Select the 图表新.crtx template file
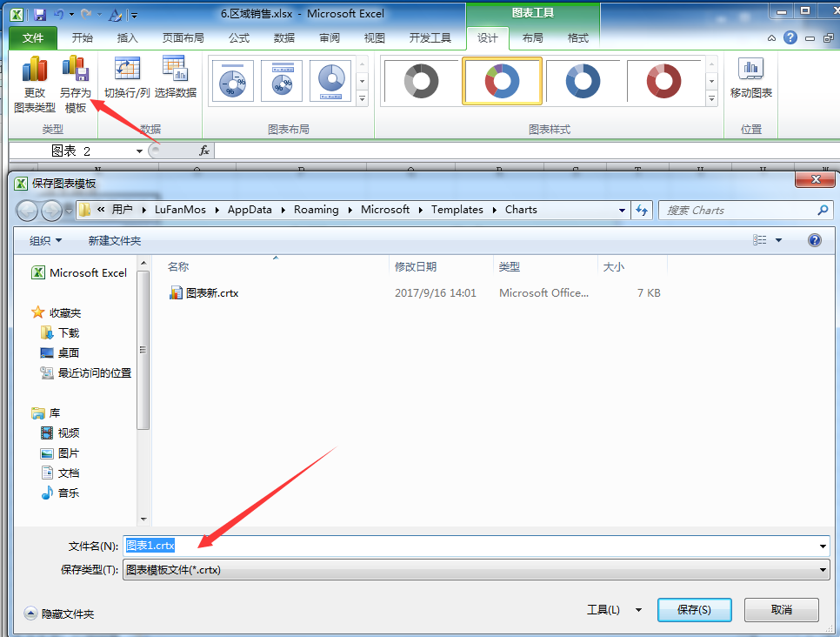The width and height of the screenshot is (840, 637). coord(211,293)
